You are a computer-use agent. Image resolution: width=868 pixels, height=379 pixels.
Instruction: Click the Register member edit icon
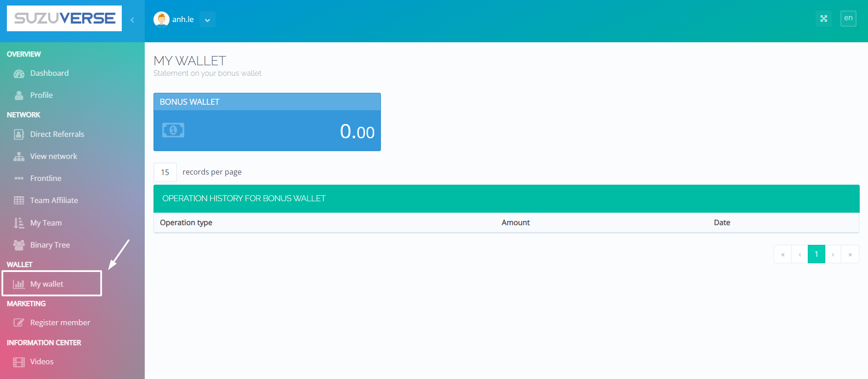tap(19, 322)
